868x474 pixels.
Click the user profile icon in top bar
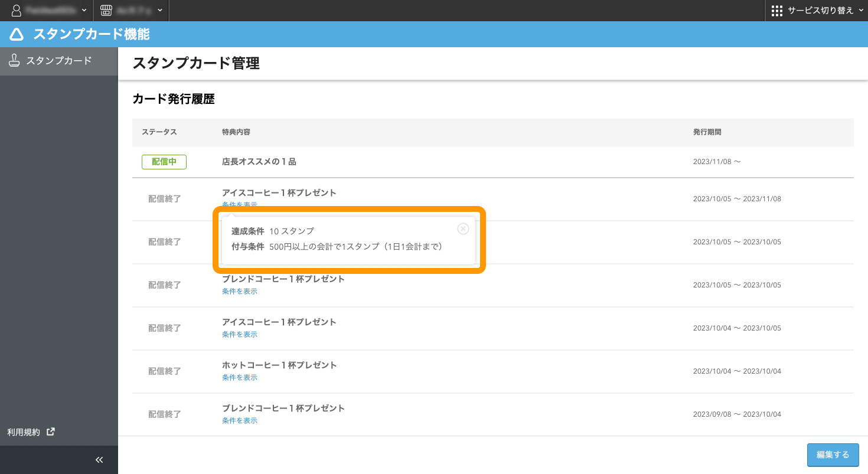(x=17, y=11)
